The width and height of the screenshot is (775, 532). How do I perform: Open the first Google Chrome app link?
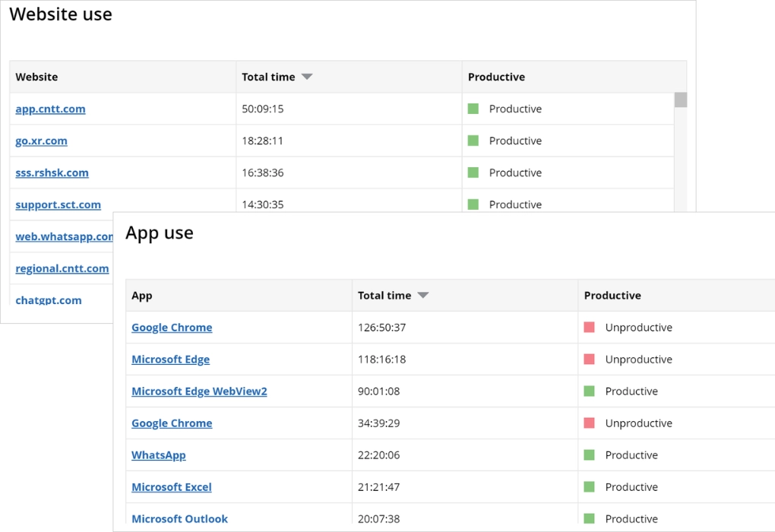coord(172,328)
